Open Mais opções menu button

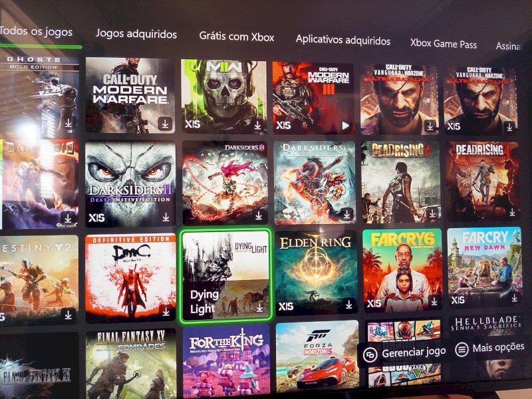pyautogui.click(x=490, y=348)
